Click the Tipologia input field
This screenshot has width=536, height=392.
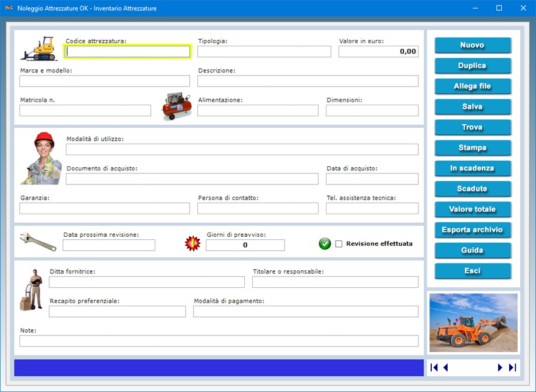tap(264, 52)
